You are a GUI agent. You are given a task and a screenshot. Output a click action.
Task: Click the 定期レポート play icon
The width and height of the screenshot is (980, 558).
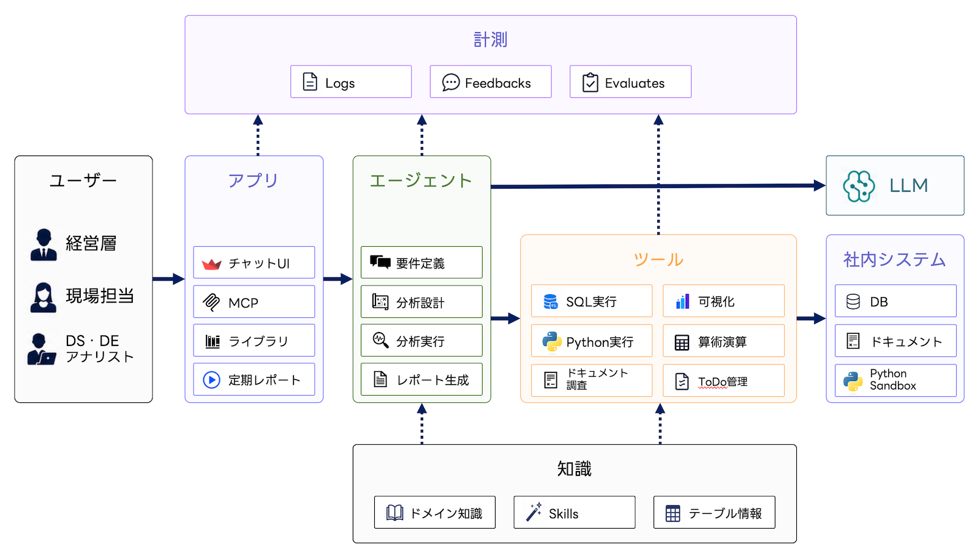point(211,380)
